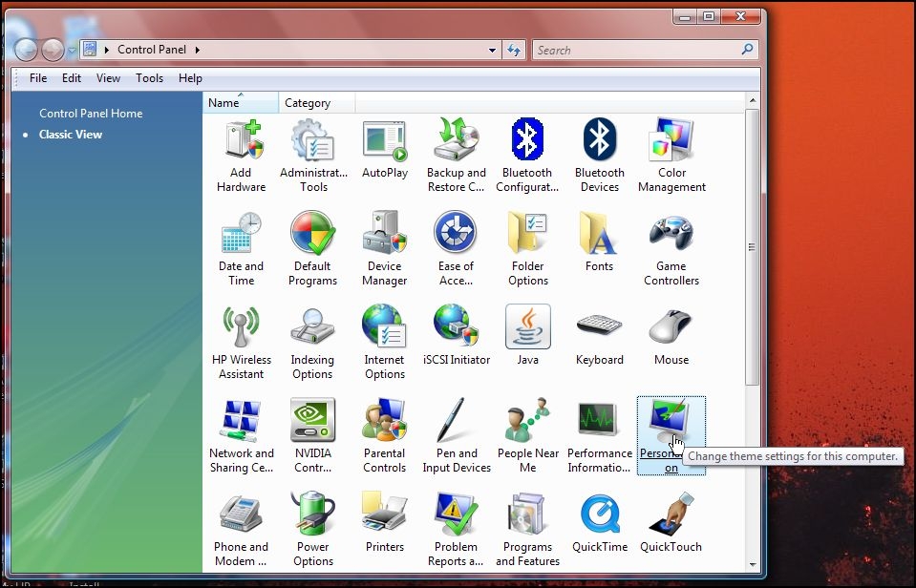Open the View menu
Viewport: 916px width, 588px height.
108,78
